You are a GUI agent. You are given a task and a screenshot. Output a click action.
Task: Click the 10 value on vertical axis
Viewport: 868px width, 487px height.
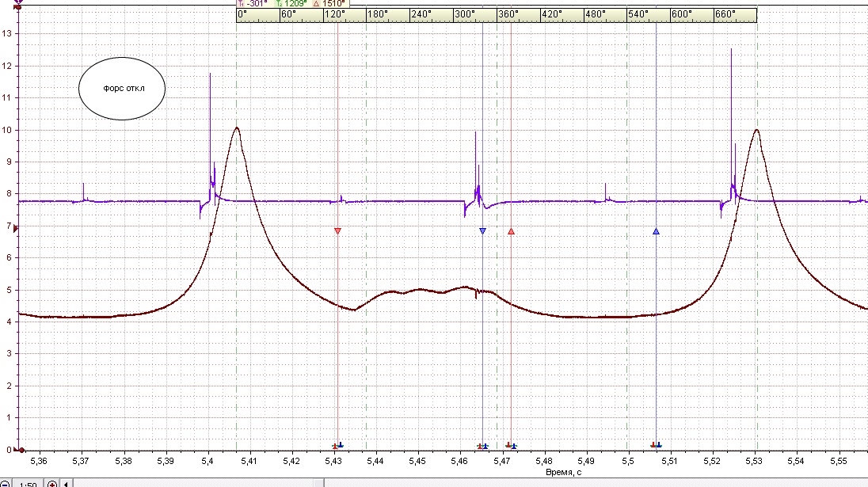coord(6,130)
